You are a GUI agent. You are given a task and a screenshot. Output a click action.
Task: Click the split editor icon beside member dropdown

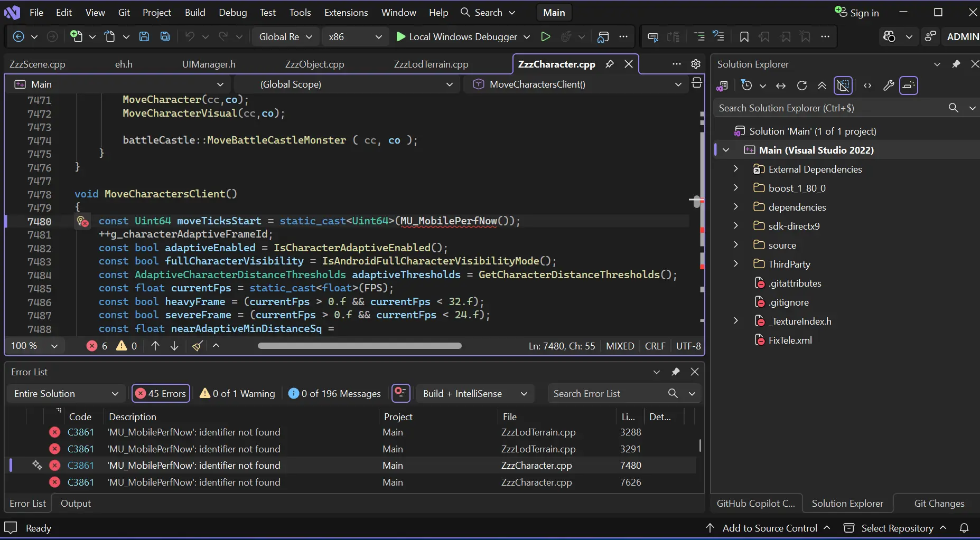pyautogui.click(x=697, y=83)
